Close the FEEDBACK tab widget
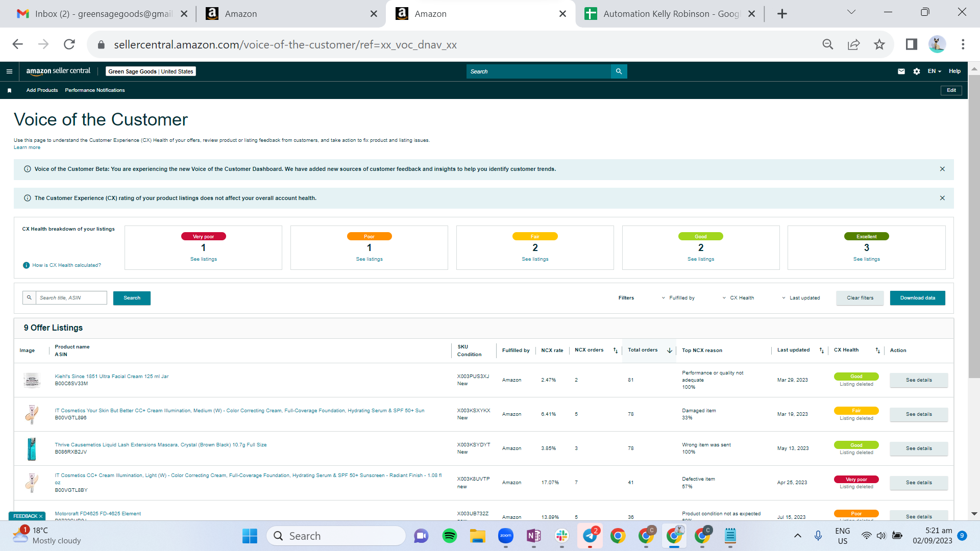Screen dimensions: 980x551 [x=41, y=516]
